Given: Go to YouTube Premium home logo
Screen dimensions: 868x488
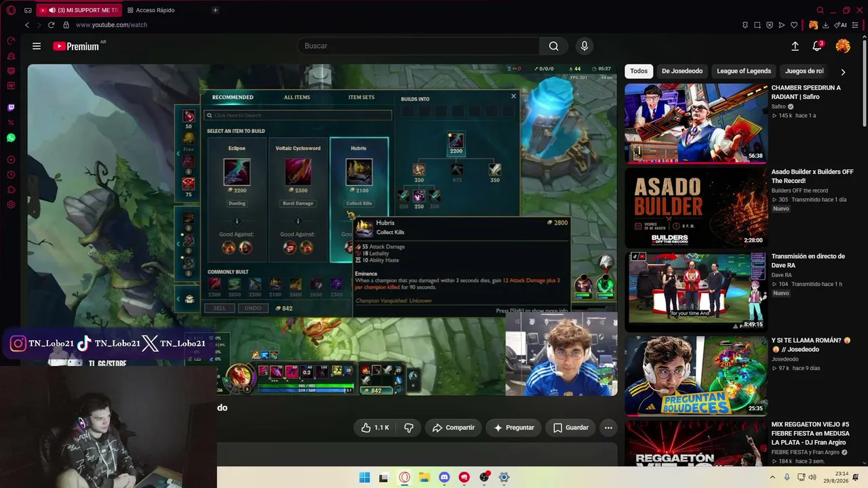Looking at the screenshot, I should coord(76,46).
